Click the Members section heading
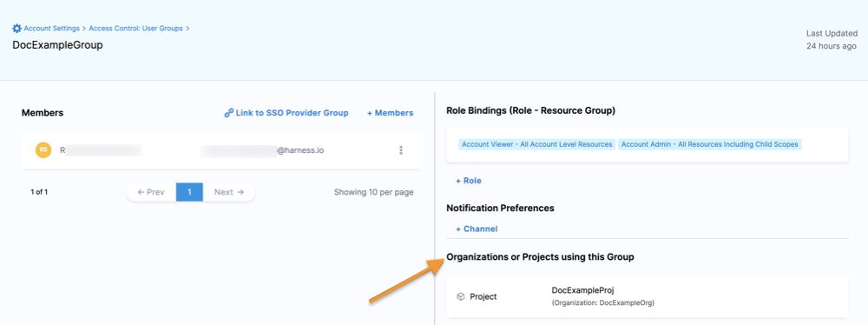The width and height of the screenshot is (868, 325). point(43,113)
